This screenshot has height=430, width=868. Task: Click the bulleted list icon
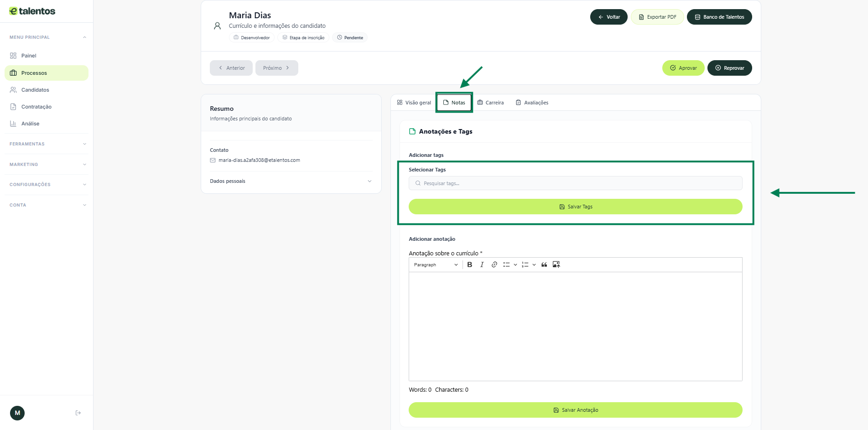(506, 265)
